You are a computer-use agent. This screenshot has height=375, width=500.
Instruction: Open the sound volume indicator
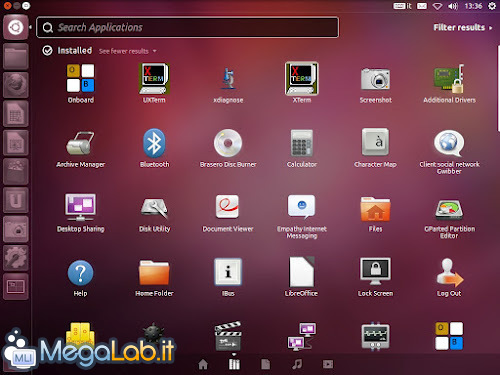coord(453,6)
